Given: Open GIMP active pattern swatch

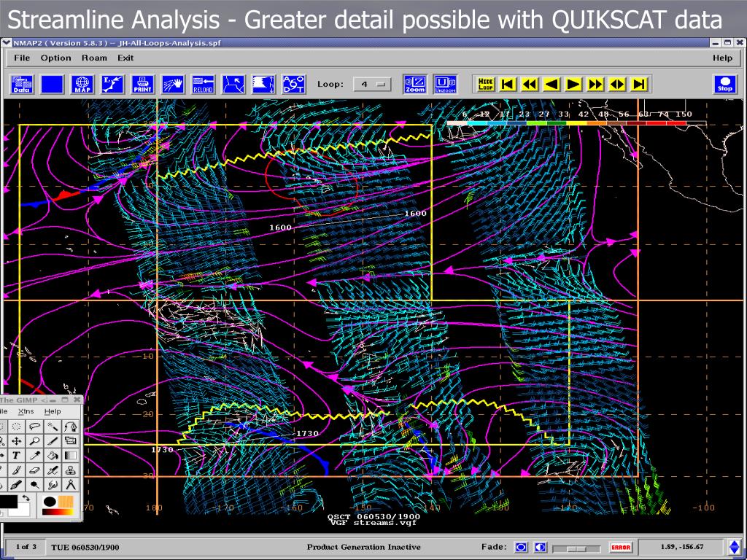Looking at the screenshot, I should 66,502.
